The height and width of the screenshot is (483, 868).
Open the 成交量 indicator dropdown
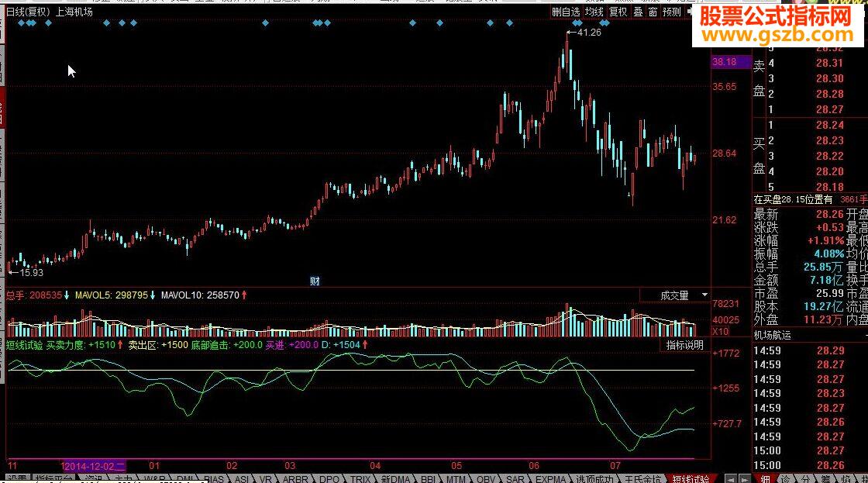coord(675,295)
